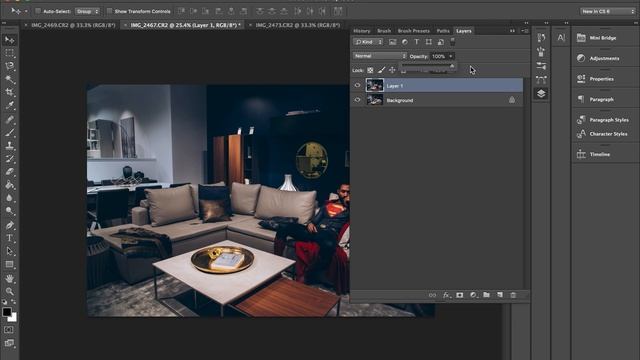The image size is (640, 360).
Task: Switch to the Brush tab
Action: (384, 31)
